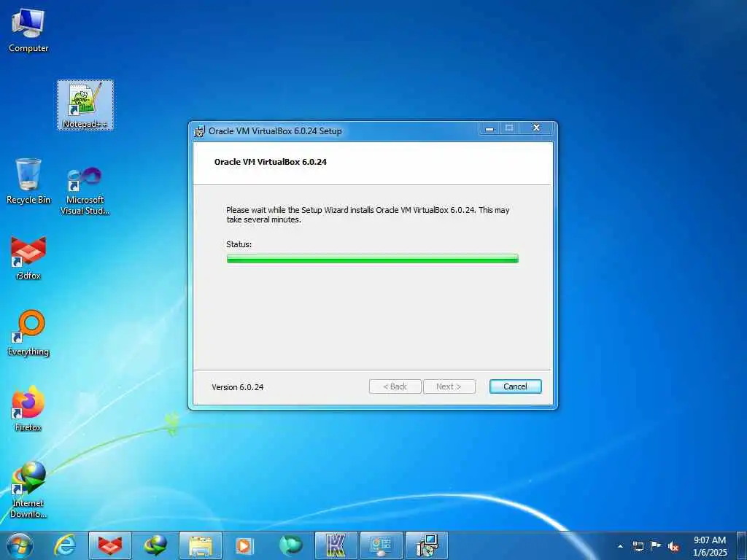Select the Notepad++ desktop shortcut
This screenshot has height=560, width=747.
point(85,105)
